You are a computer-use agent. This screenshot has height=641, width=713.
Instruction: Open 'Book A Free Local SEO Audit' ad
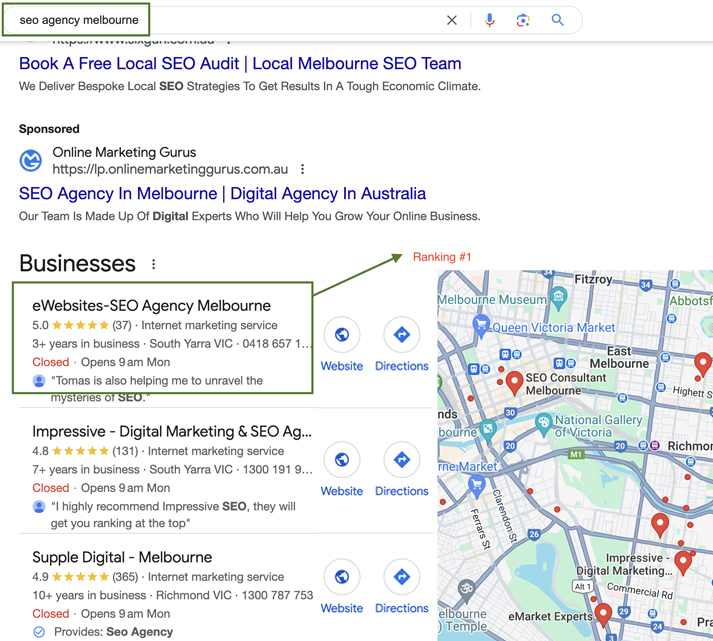point(240,64)
